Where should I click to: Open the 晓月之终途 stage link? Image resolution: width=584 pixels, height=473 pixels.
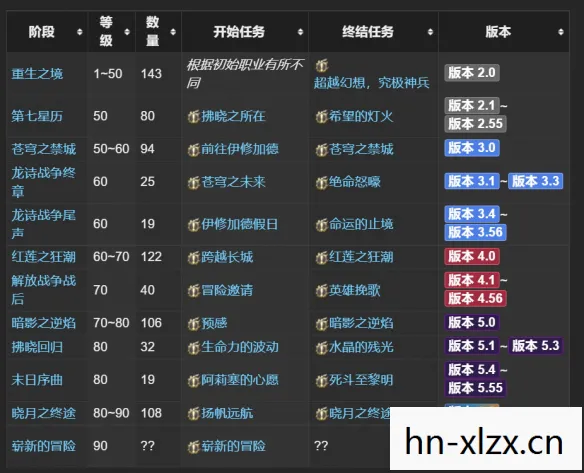(44, 413)
